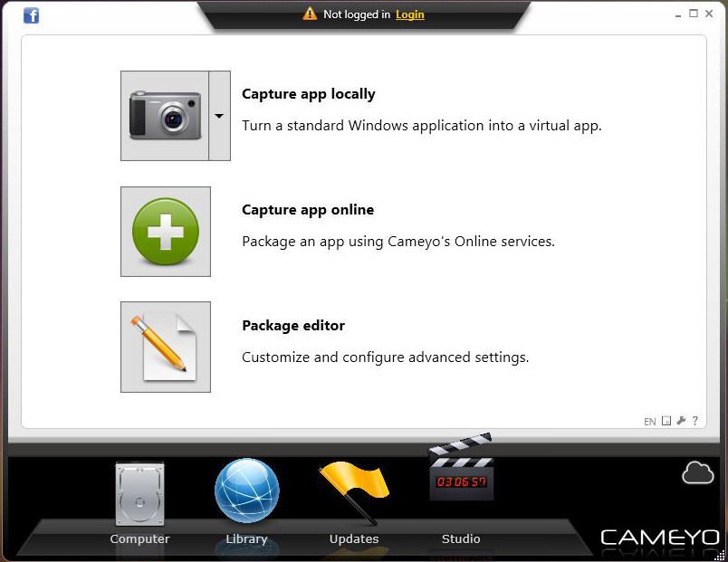
Task: Expand the dropdown arrow beside the camera
Action: click(x=220, y=116)
